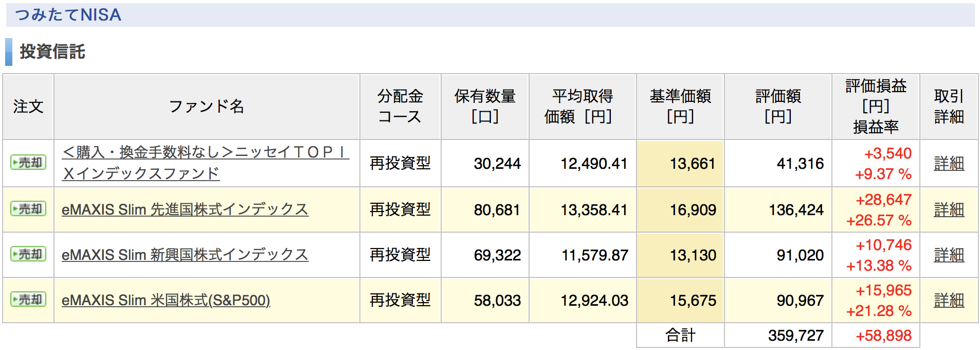Click the valuation amount 91,020
980x350 pixels.
pos(800,255)
